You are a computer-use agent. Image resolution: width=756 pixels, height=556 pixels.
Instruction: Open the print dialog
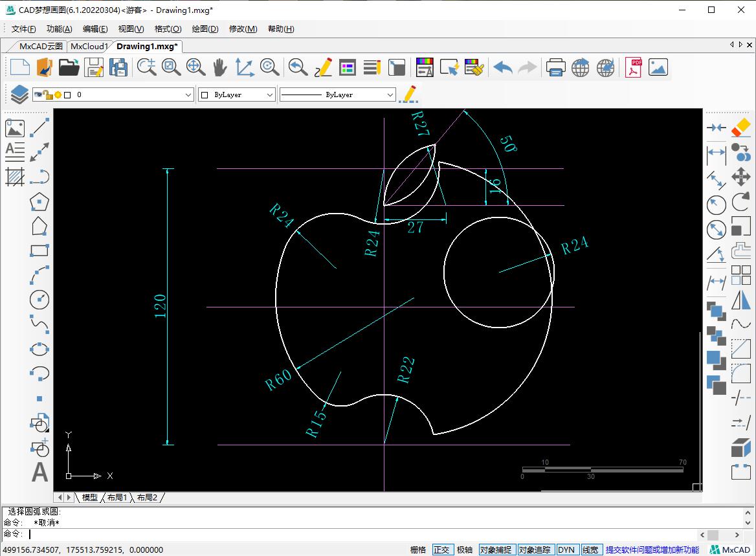[x=555, y=67]
